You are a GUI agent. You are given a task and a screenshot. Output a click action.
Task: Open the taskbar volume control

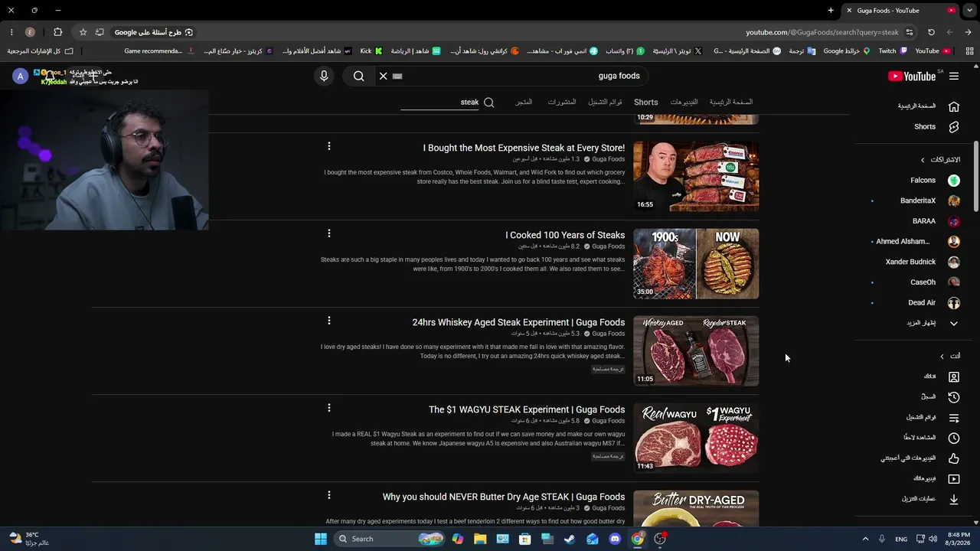point(933,539)
